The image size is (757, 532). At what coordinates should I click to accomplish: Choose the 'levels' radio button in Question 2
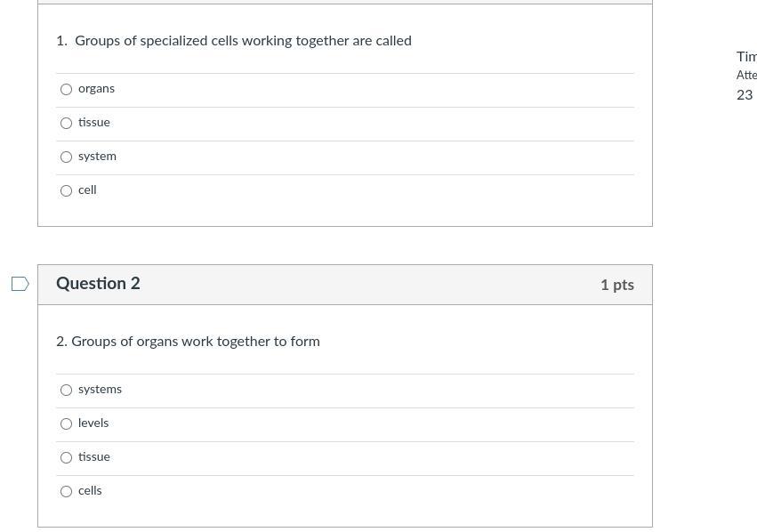click(67, 423)
